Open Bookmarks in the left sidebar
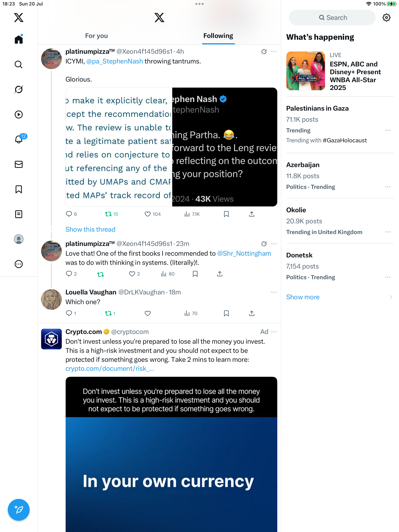This screenshot has height=532, width=399. (19, 189)
